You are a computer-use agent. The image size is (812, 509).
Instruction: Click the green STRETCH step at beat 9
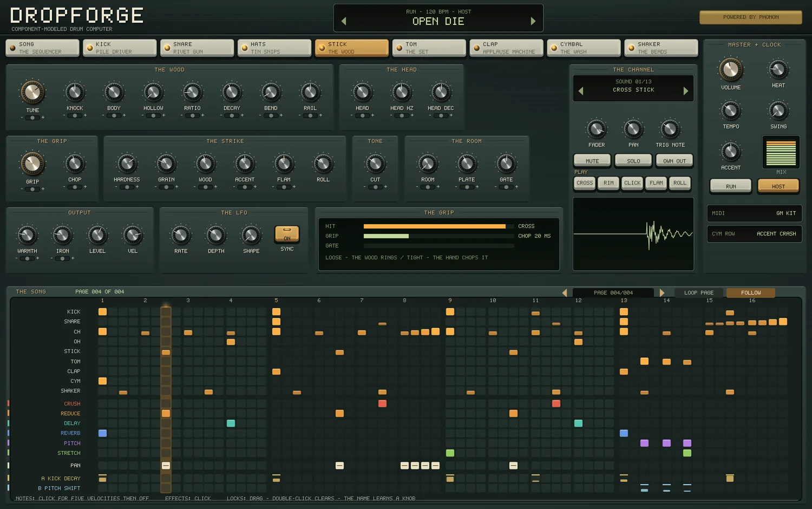click(450, 453)
